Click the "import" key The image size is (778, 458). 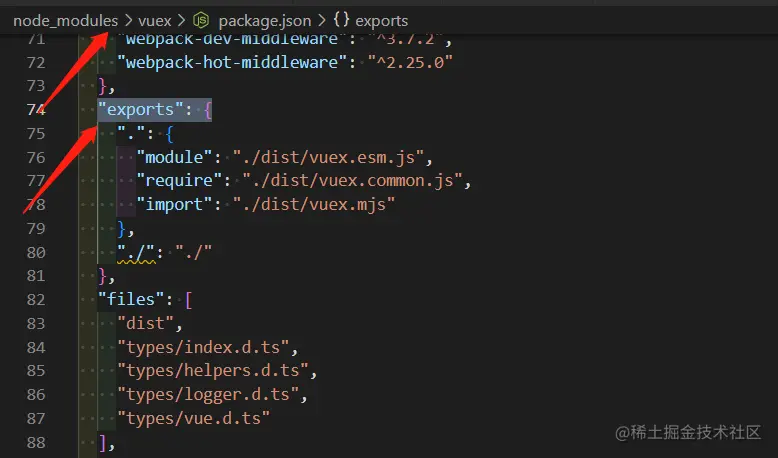(x=175, y=204)
